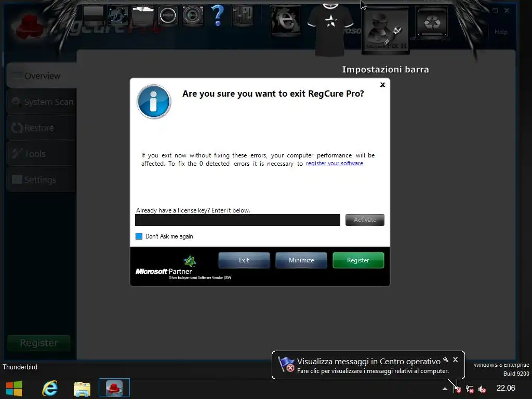Open the Overview tab

42,75
